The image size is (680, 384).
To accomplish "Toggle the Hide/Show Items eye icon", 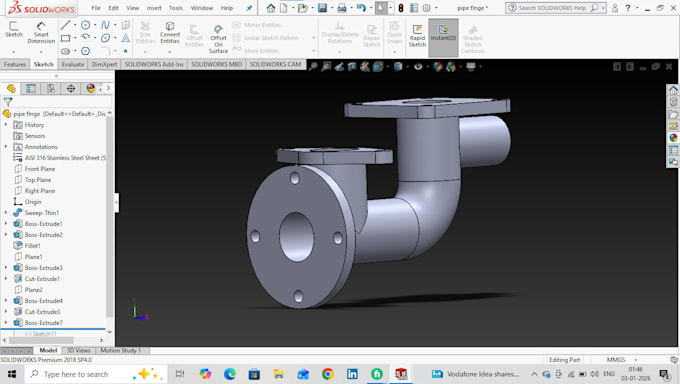I will [x=418, y=66].
